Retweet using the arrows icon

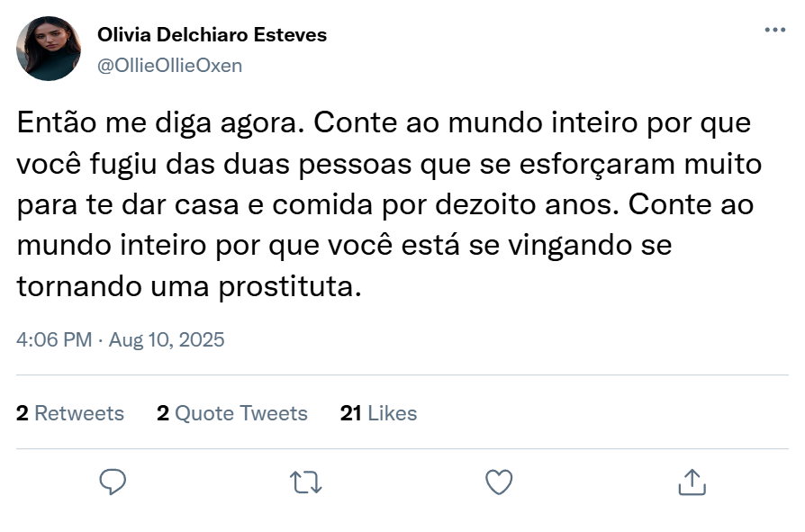pyautogui.click(x=306, y=482)
